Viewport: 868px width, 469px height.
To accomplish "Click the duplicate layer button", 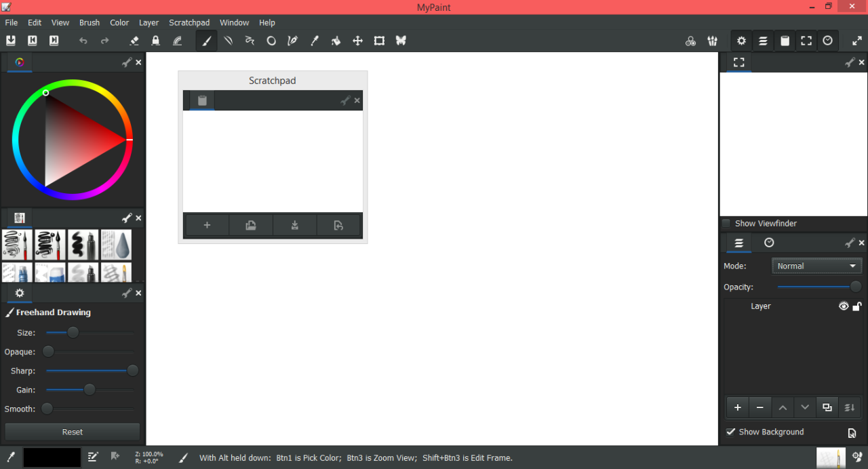I will 827,407.
